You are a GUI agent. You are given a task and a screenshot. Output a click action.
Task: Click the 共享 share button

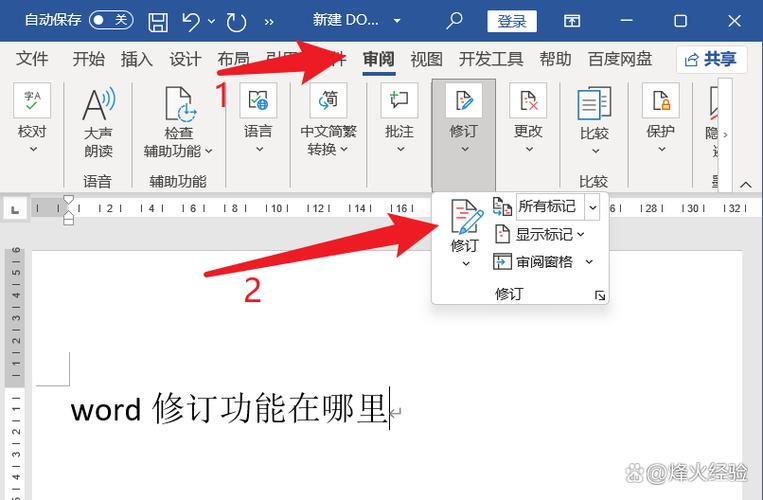tap(711, 59)
